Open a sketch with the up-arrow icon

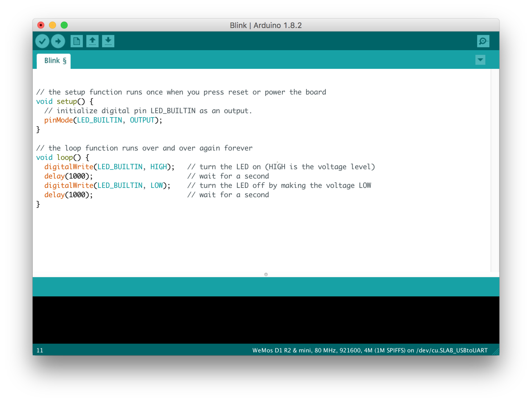[92, 41]
